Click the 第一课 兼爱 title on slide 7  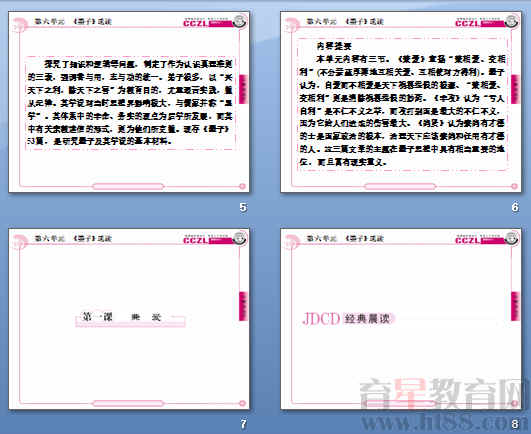pyautogui.click(x=122, y=317)
